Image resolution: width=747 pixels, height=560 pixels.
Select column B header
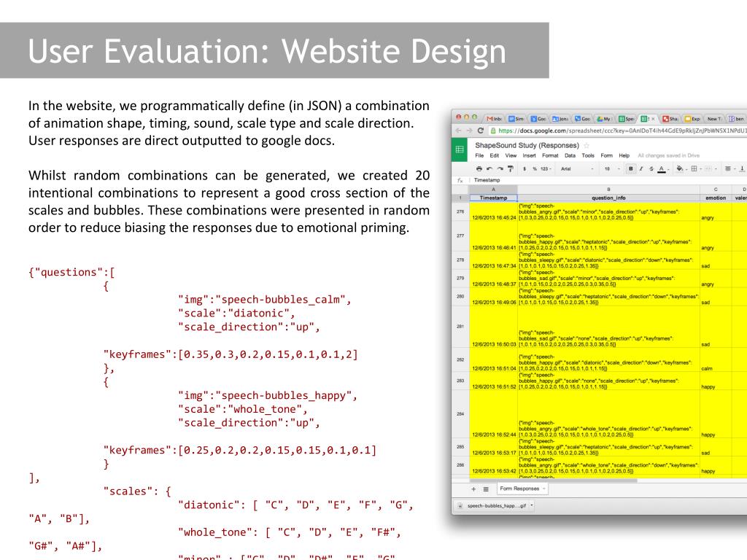(x=608, y=189)
